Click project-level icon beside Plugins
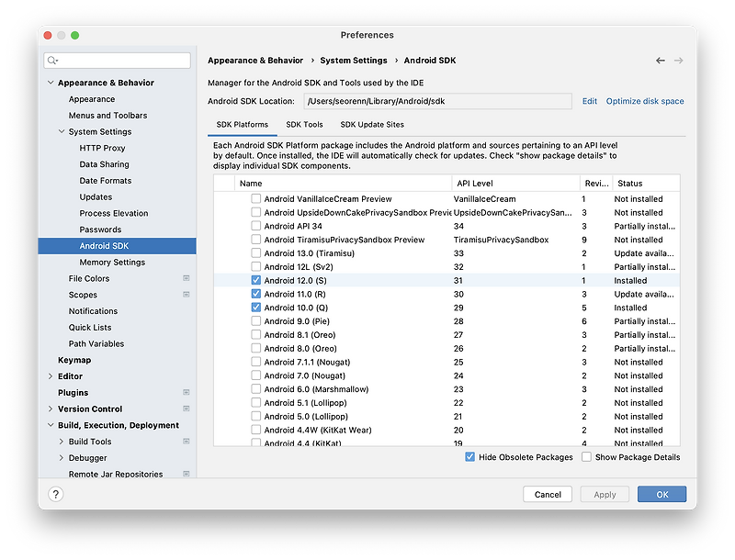735x560 pixels. point(187,392)
